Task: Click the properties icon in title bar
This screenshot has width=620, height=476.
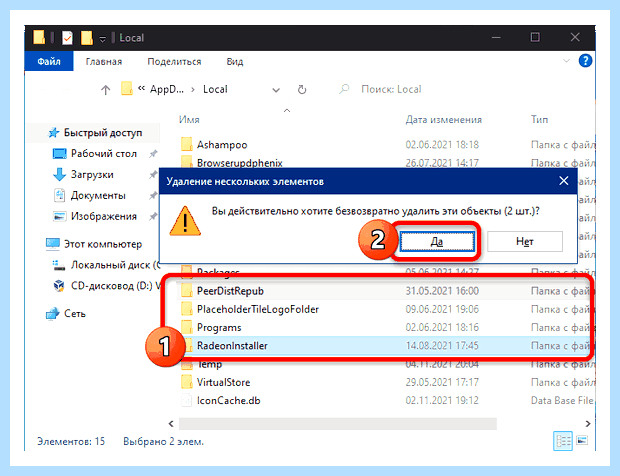Action: pyautogui.click(x=67, y=38)
